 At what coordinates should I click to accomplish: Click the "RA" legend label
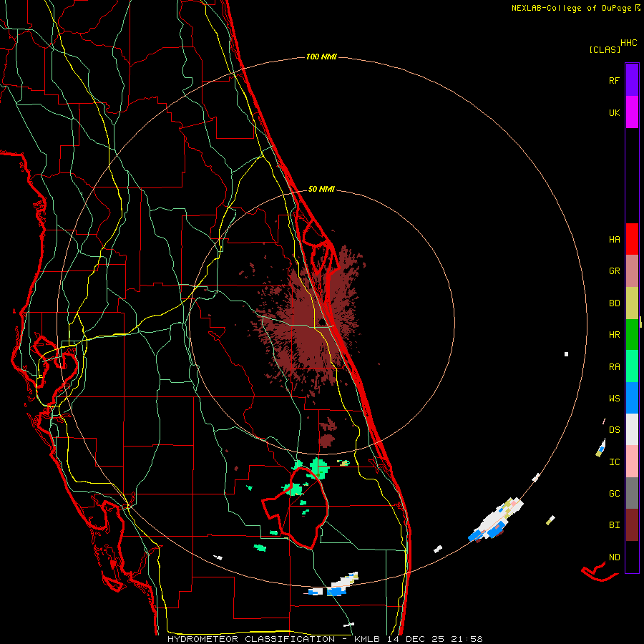614,367
